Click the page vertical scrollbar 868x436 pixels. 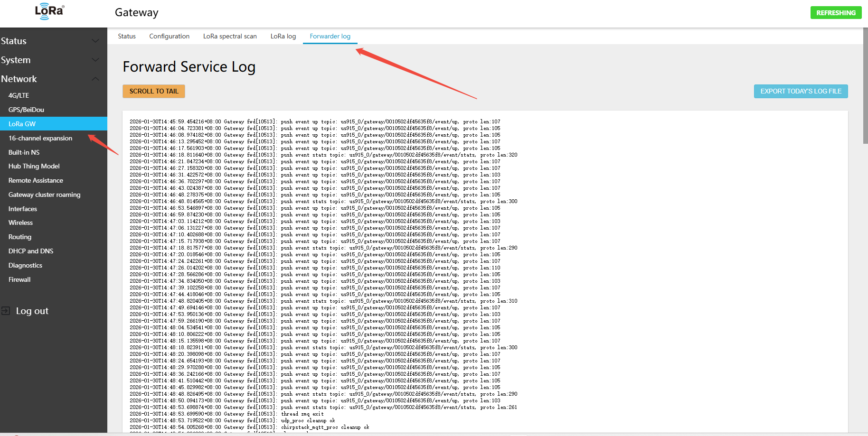click(x=865, y=85)
